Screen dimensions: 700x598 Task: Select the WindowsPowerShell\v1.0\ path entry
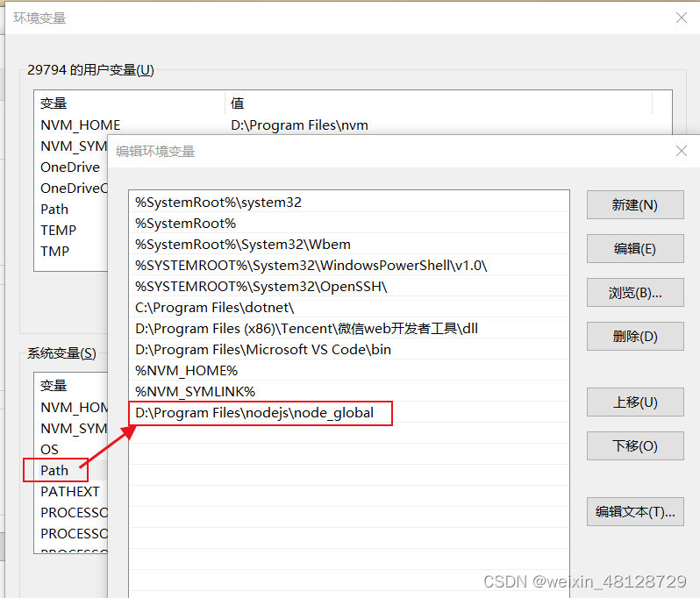click(x=349, y=265)
